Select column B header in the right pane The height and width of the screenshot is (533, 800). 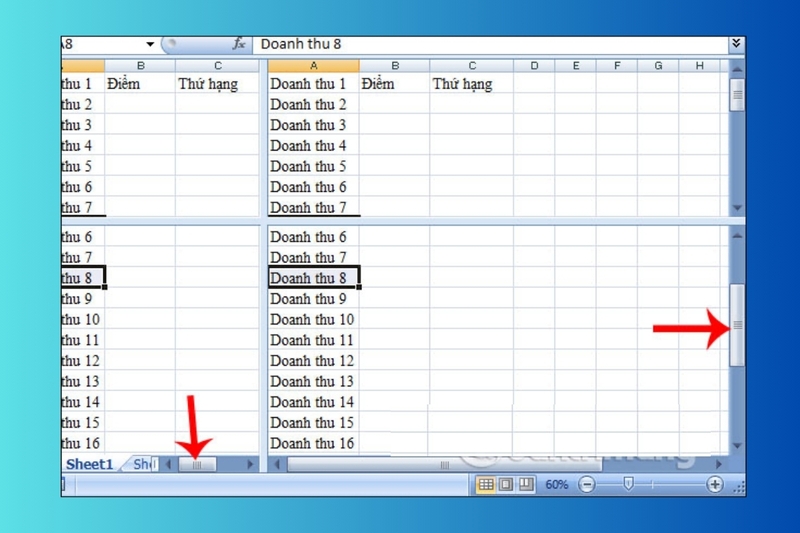click(x=395, y=65)
